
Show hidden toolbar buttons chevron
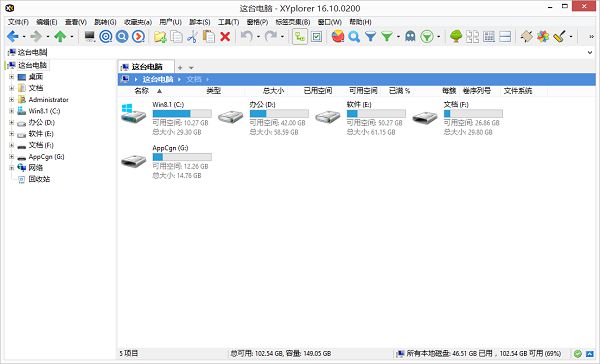click(x=591, y=37)
